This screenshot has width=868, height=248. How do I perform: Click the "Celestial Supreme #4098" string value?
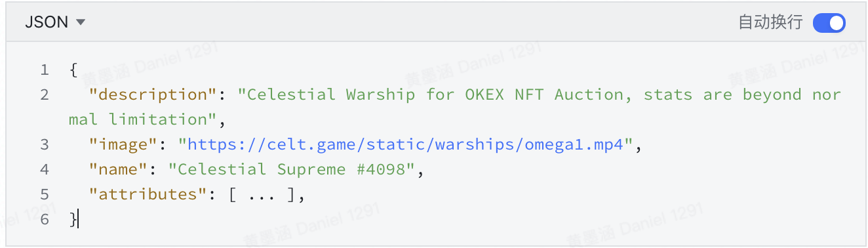click(x=292, y=169)
